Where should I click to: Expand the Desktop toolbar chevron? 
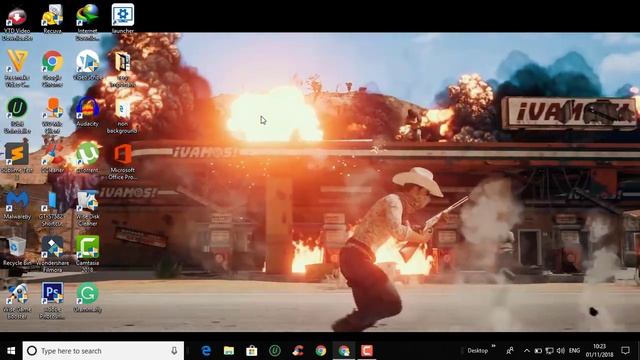[494, 347]
